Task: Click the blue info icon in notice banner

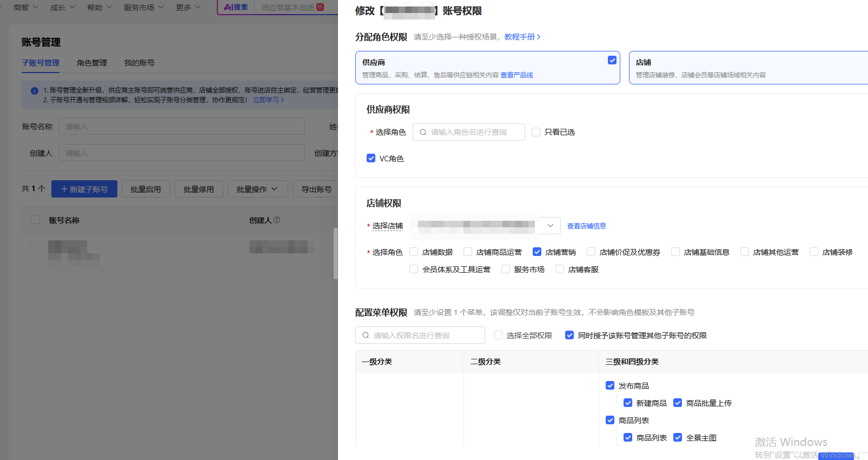Action: [34, 91]
